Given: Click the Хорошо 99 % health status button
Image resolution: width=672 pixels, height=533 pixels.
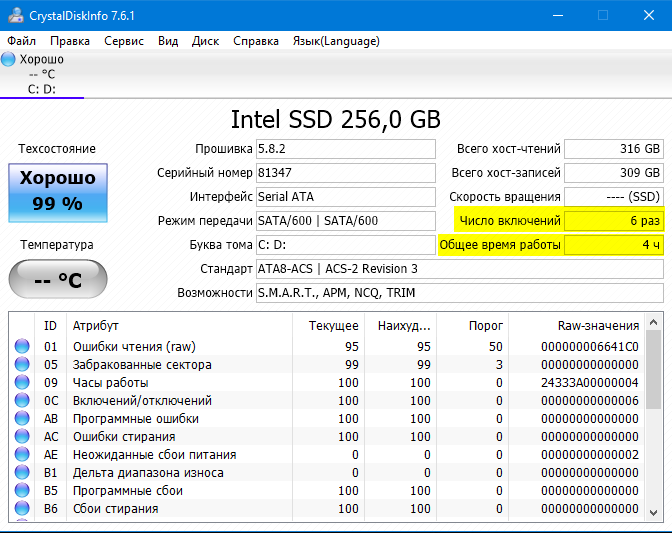Looking at the screenshot, I should 58,193.
